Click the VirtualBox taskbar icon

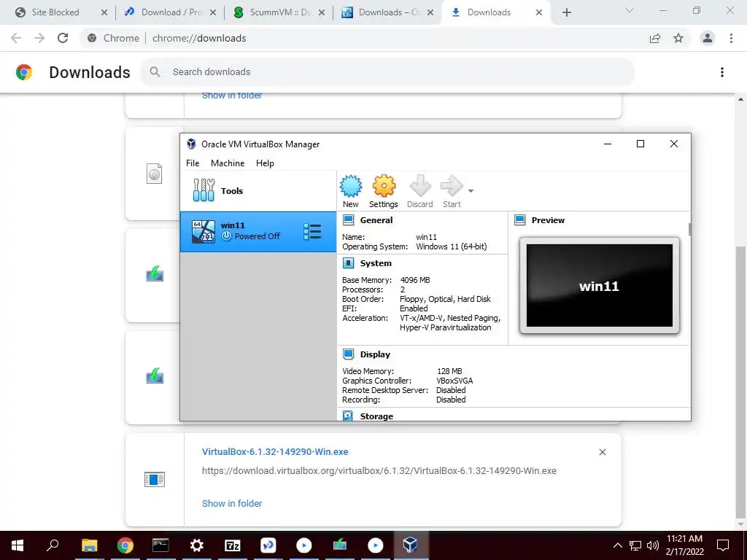pyautogui.click(x=410, y=545)
